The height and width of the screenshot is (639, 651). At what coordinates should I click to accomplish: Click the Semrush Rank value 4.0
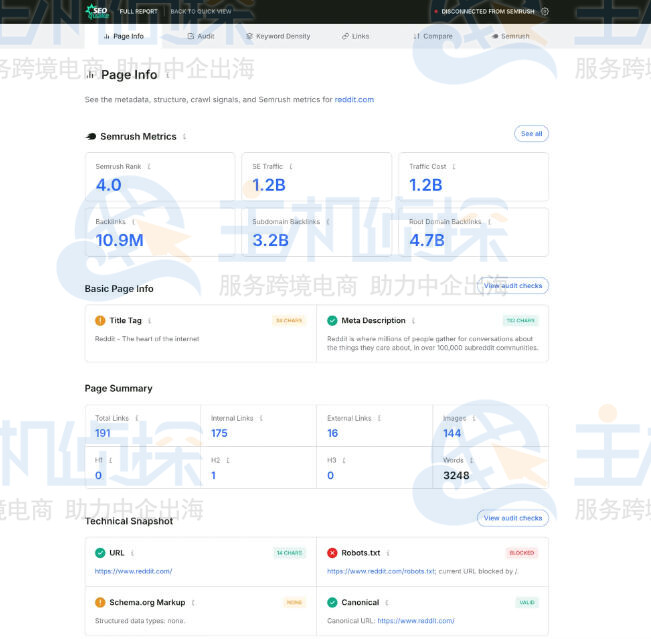click(x=109, y=185)
